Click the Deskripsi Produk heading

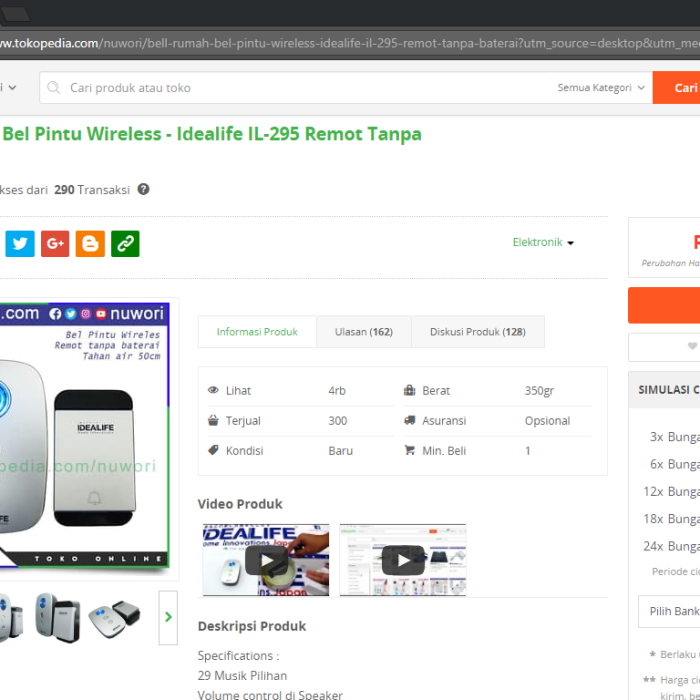252,626
